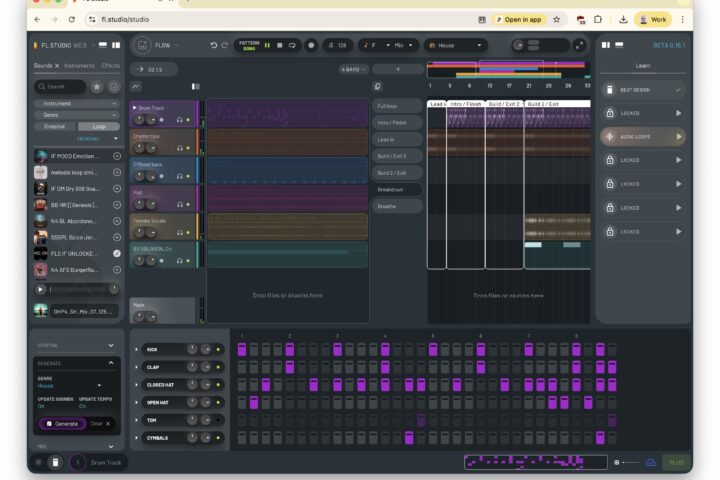Open the Instrument filter dropdown
This screenshot has width=720, height=480.
point(77,104)
